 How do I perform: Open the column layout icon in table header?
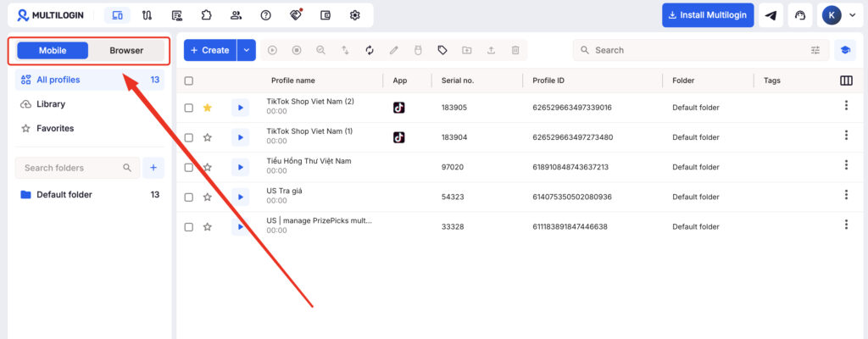846,81
